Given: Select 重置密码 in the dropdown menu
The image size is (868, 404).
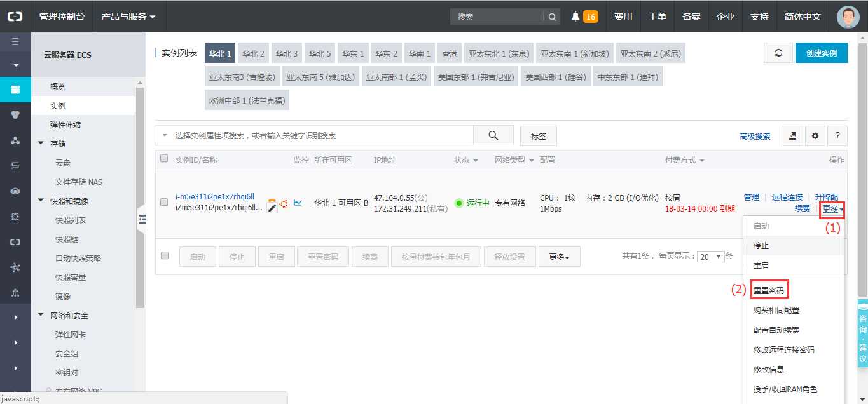Looking at the screenshot, I should click(769, 290).
